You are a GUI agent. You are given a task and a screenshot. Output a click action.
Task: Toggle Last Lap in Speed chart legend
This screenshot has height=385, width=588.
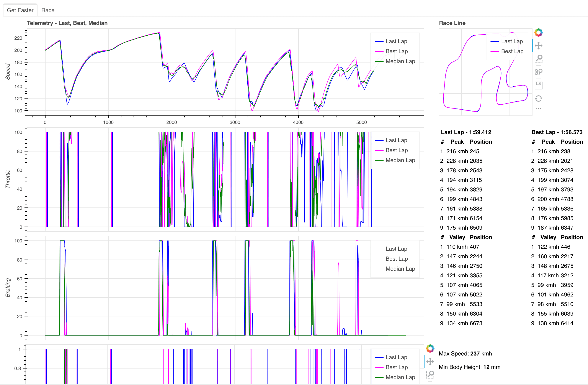pos(396,41)
